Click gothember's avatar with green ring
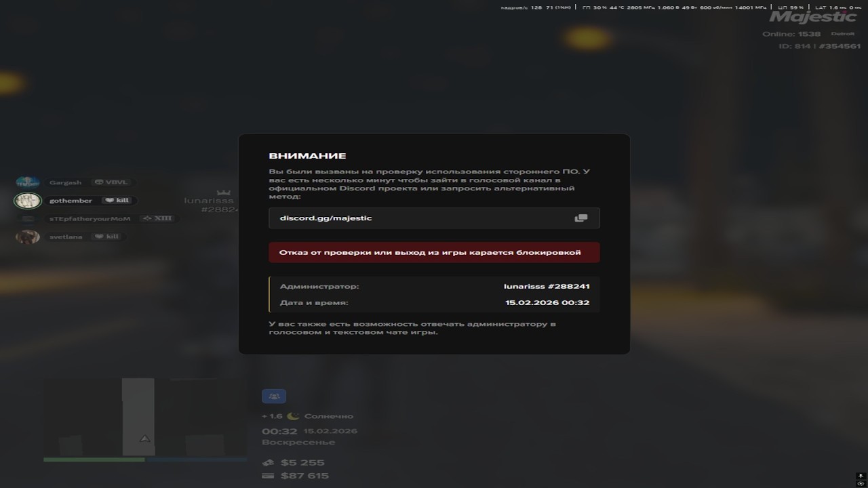The width and height of the screenshot is (868, 488). 28,201
